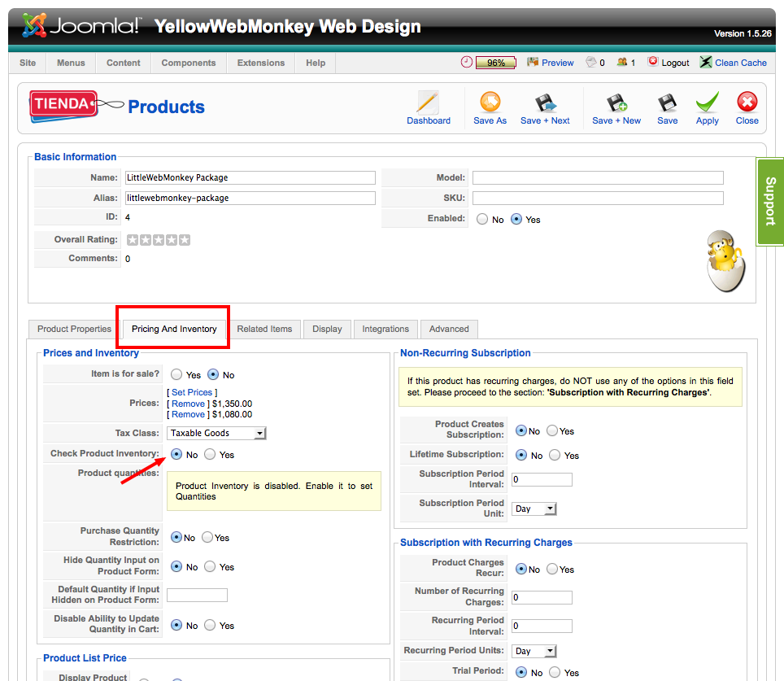Click the Save As toolbar icon

click(490, 103)
